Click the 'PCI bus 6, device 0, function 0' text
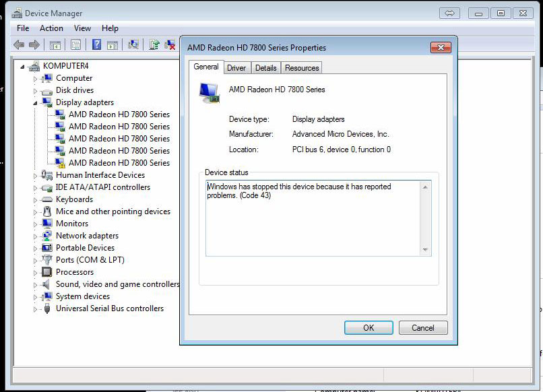The width and height of the screenshot is (543, 392). [342, 150]
